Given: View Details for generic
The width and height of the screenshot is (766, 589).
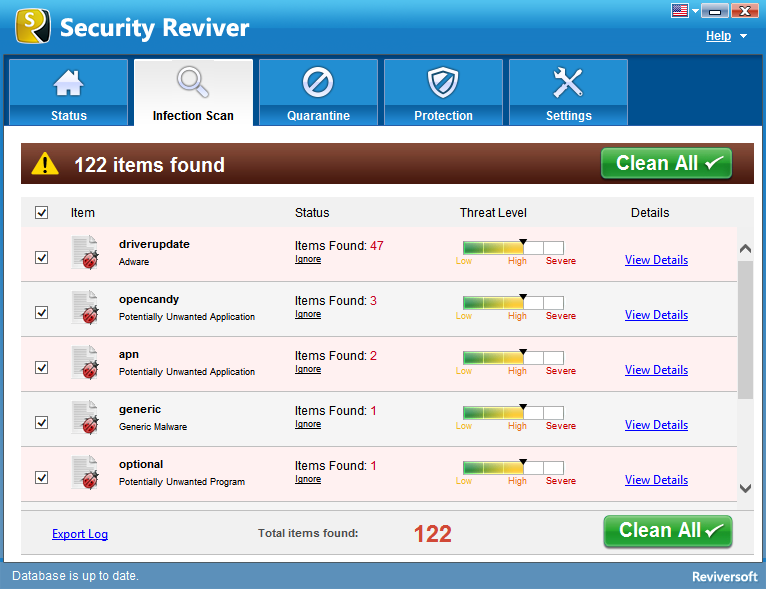Looking at the screenshot, I should tap(656, 425).
